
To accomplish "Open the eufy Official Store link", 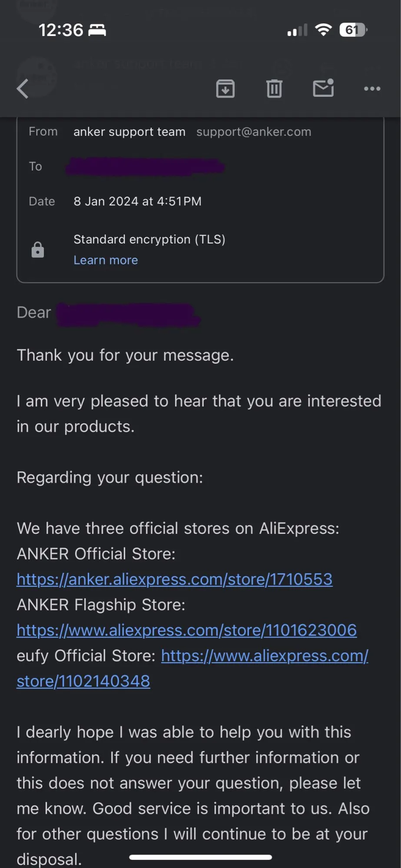I will (192, 668).
